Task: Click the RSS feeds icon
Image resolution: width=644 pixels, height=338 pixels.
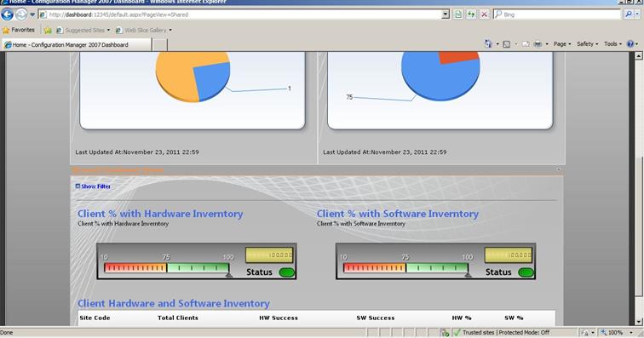Action: pos(506,44)
